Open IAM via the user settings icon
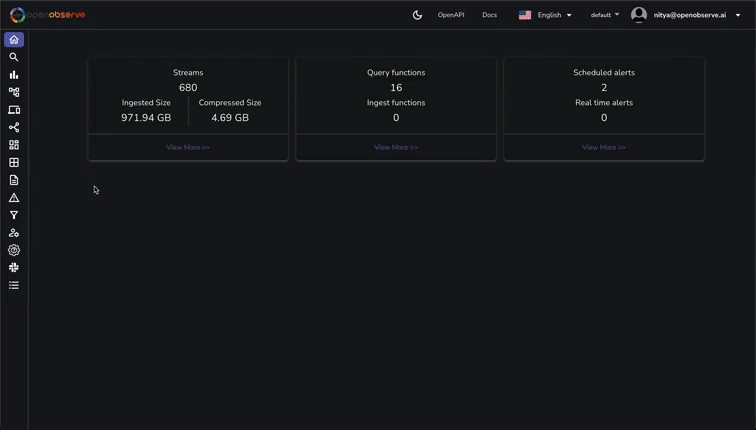This screenshot has width=756, height=430. 14,233
